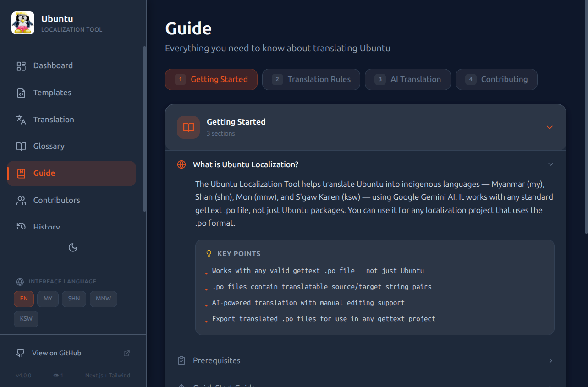Select KSW interface language
The image size is (588, 387).
[x=26, y=319]
